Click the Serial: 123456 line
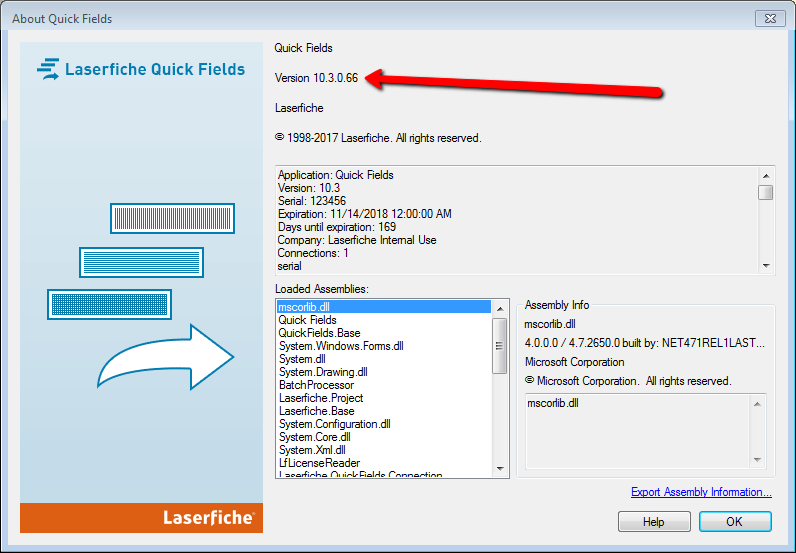This screenshot has width=796, height=553. (312, 201)
